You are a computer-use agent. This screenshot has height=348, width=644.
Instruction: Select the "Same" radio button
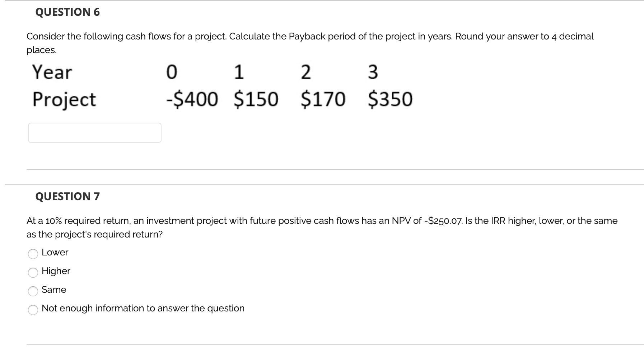pos(33,291)
